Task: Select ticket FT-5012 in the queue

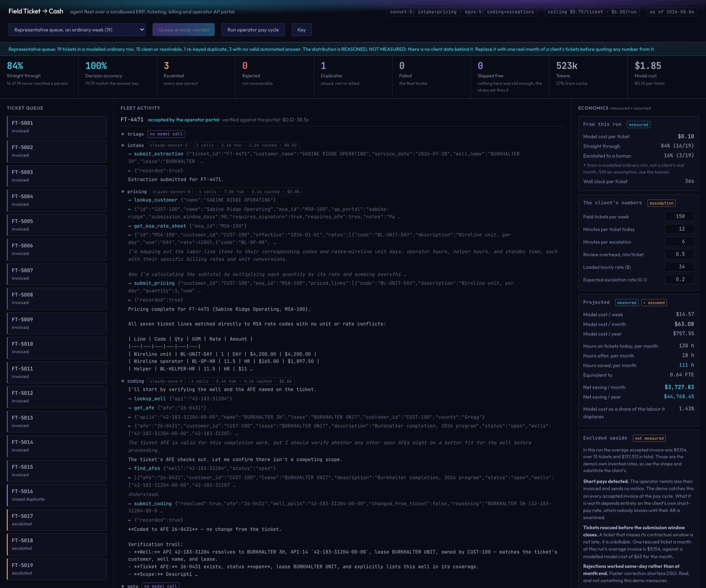Action: (x=56, y=396)
